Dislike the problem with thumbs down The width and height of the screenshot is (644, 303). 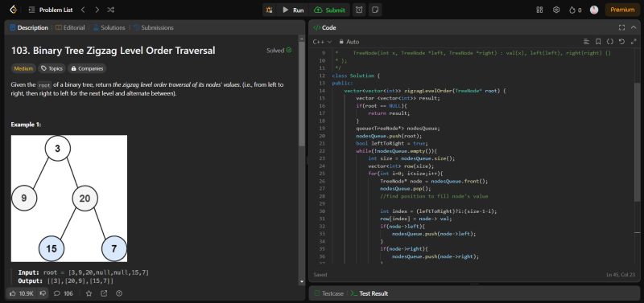click(43, 293)
